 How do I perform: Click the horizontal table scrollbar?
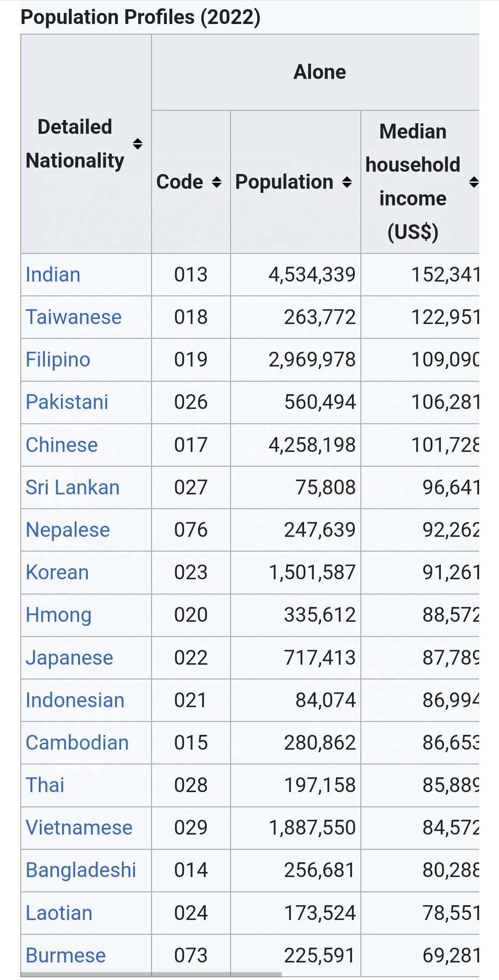click(x=151, y=974)
